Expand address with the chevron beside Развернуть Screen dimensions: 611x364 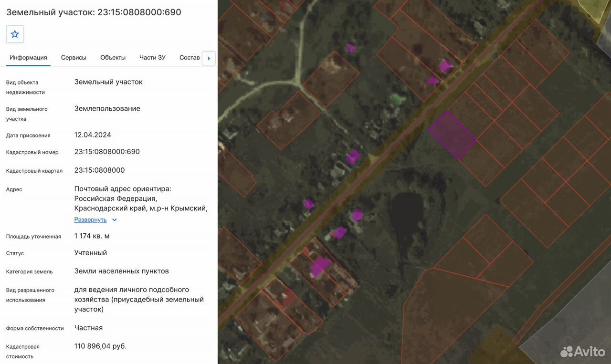pyautogui.click(x=115, y=220)
